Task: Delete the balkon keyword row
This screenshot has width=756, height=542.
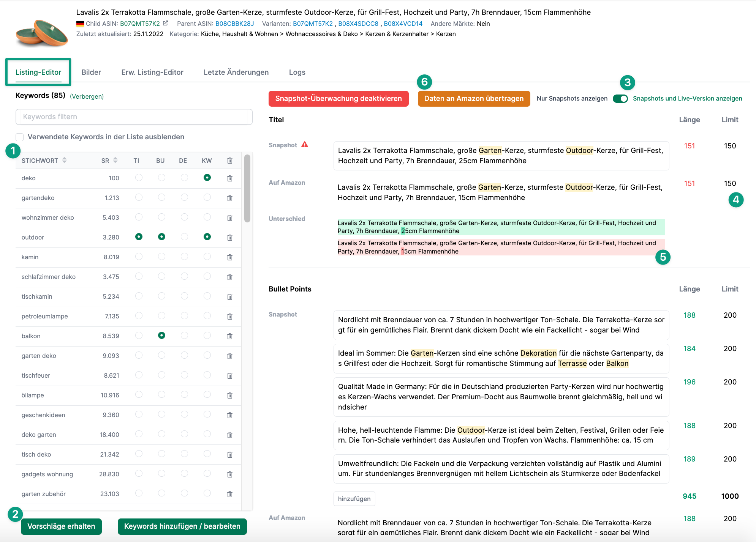Action: tap(230, 336)
